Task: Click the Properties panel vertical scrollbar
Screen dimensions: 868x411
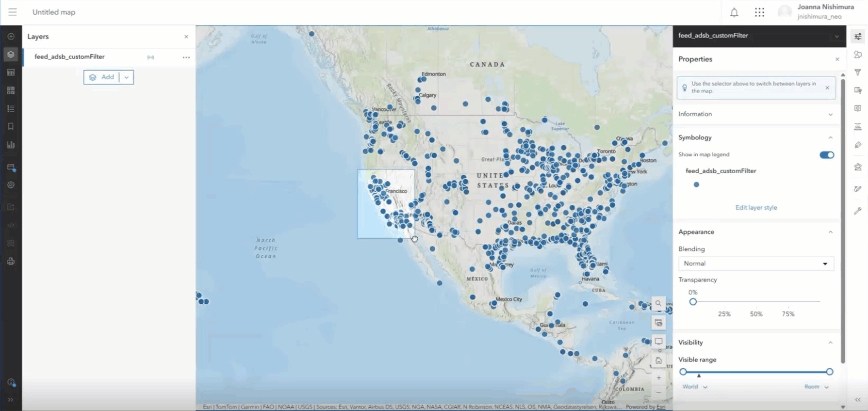Action: click(843, 221)
